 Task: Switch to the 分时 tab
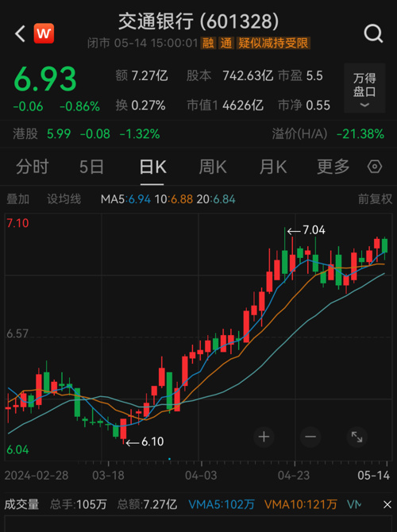pos(33,167)
